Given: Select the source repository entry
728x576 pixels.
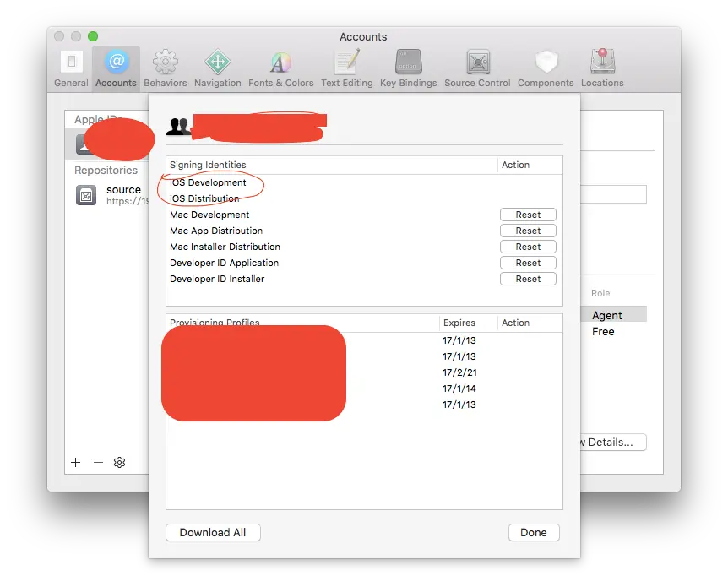Looking at the screenshot, I should point(111,195).
